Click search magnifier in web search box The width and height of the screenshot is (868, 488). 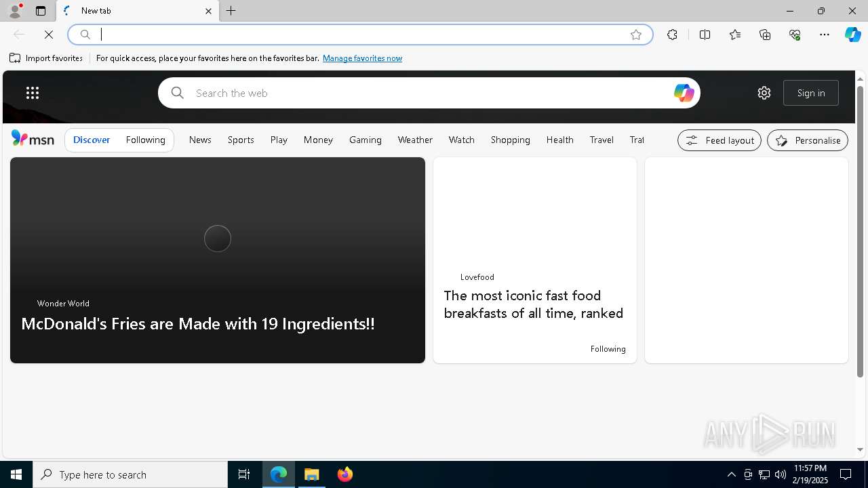pos(178,93)
